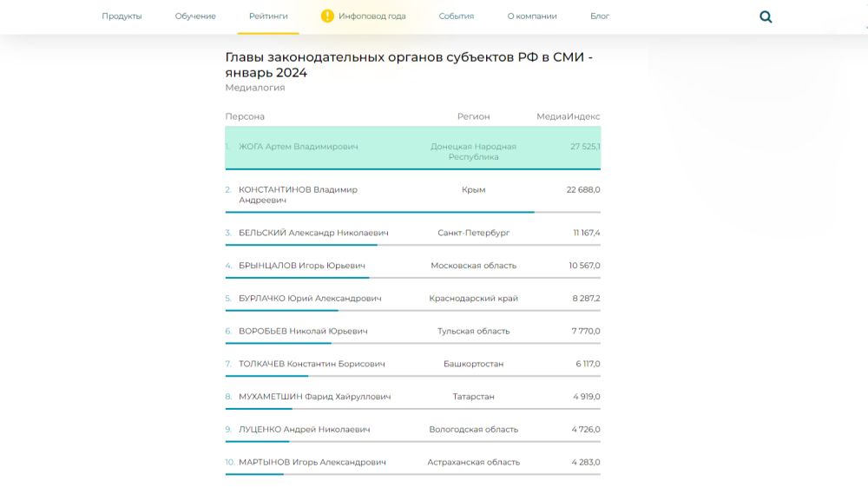Go to the События section
The width and height of the screenshot is (868, 488).
tap(457, 16)
